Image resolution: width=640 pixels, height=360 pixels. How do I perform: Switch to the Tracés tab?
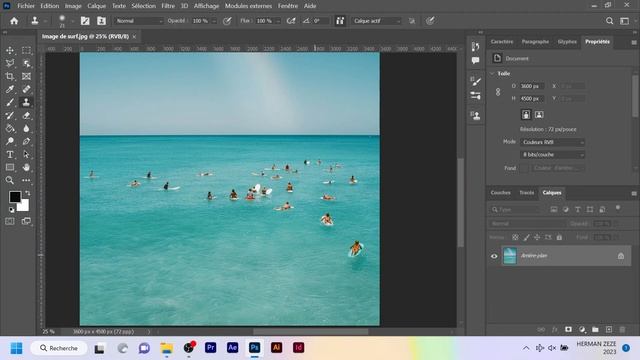[x=527, y=193]
